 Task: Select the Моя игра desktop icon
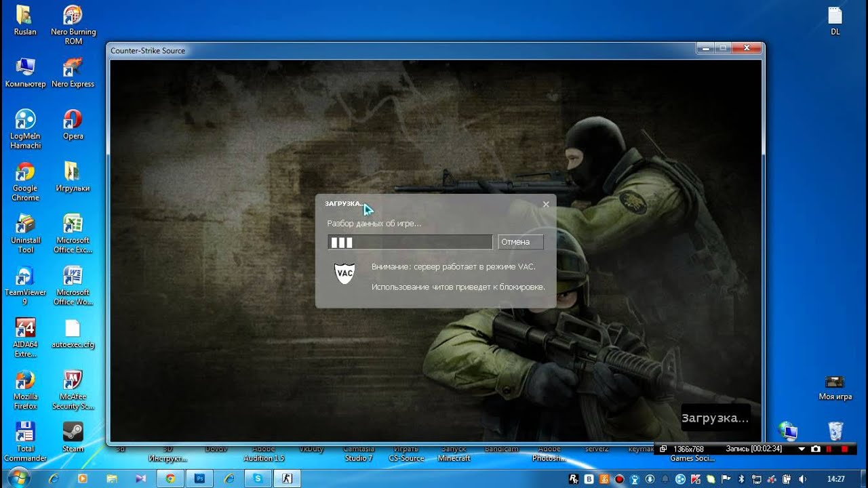pos(835,387)
